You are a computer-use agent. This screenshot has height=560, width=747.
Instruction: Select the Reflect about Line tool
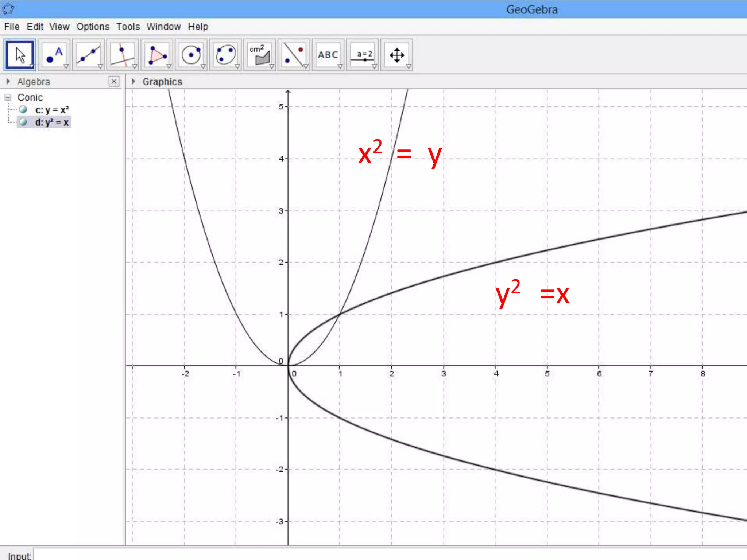pyautogui.click(x=294, y=55)
